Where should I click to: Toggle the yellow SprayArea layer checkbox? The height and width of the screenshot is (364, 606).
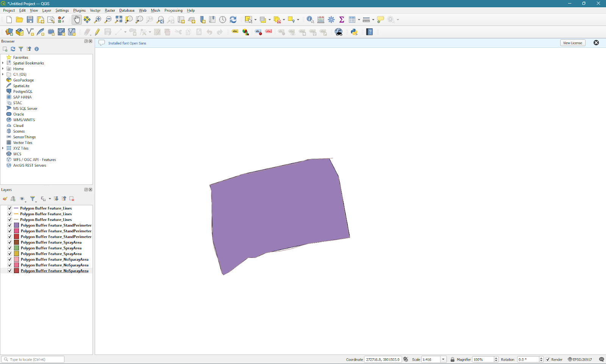10,254
